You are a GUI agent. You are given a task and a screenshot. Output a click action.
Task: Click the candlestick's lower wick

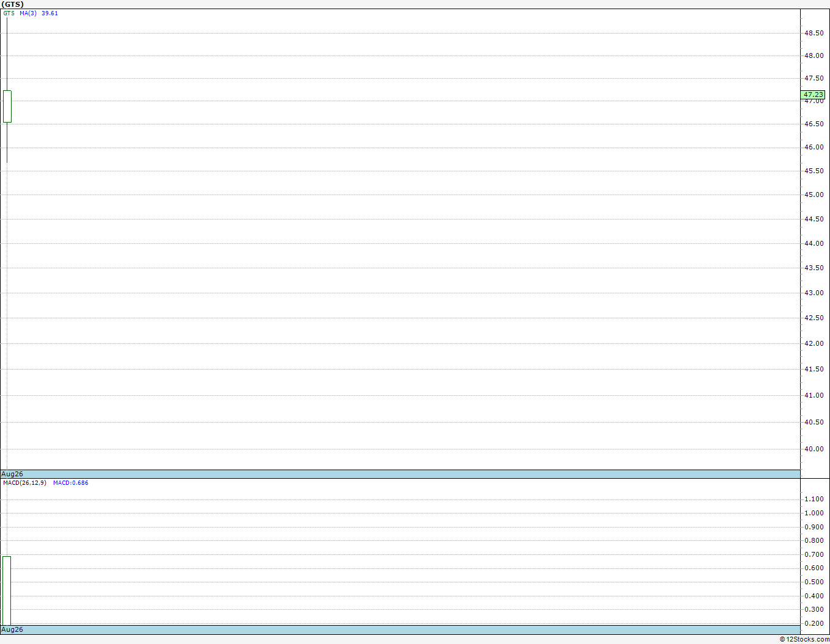tap(7, 143)
